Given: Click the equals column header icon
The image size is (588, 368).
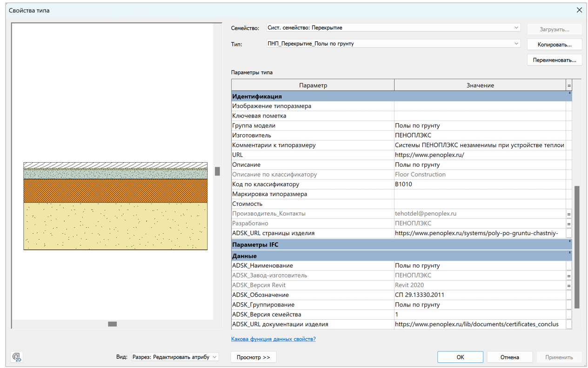Looking at the screenshot, I should pyautogui.click(x=568, y=85).
